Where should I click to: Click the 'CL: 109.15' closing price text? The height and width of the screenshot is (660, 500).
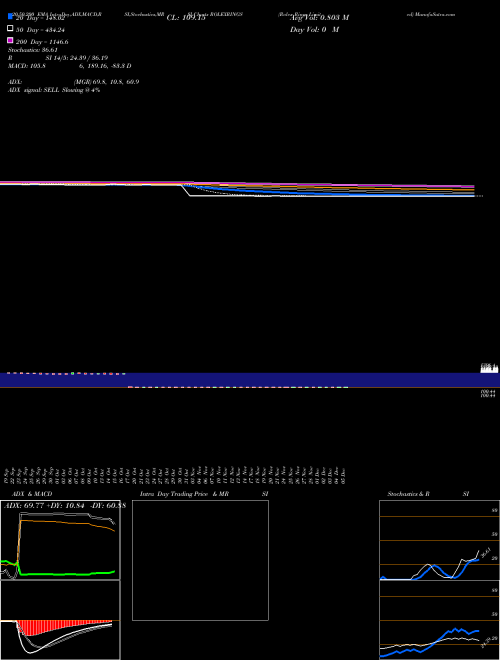[x=186, y=18]
